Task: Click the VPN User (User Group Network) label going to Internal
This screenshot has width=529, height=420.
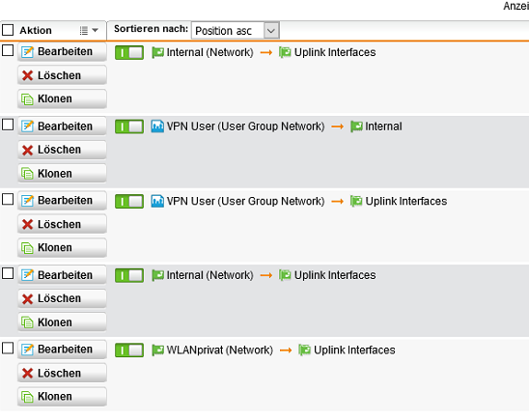Action: [x=245, y=126]
